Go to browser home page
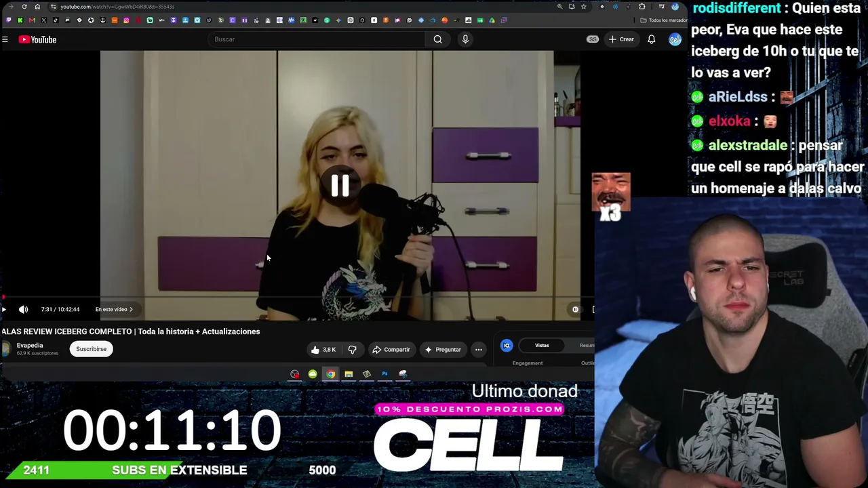 [x=37, y=7]
